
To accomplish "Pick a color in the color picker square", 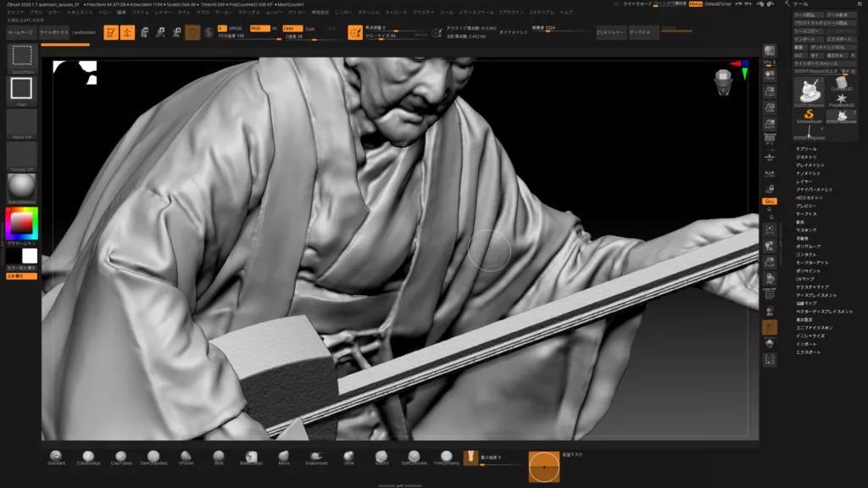I will click(21, 224).
